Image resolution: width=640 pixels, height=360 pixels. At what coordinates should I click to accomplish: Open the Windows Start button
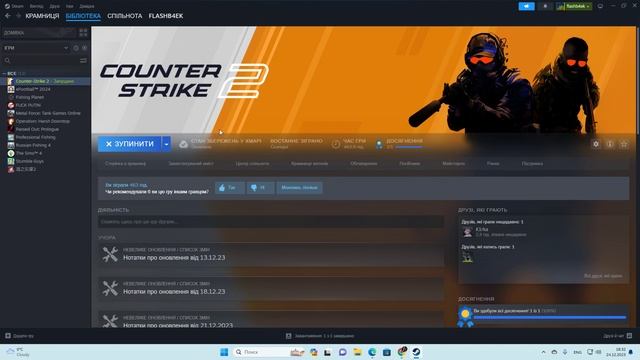coord(224,352)
